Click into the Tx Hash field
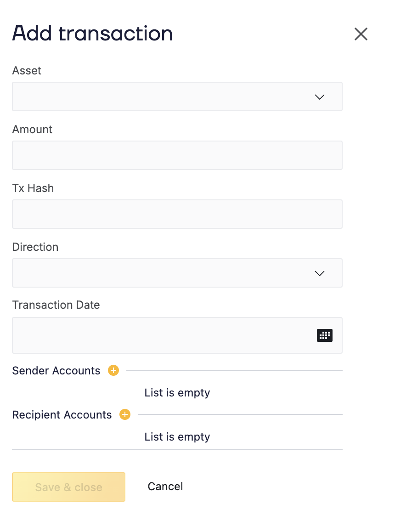 click(x=177, y=214)
